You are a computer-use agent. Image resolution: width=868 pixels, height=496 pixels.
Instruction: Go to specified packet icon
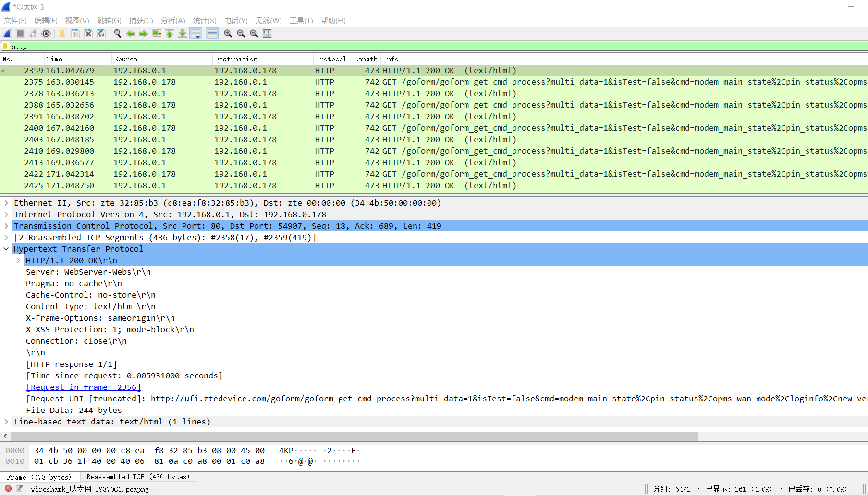157,34
